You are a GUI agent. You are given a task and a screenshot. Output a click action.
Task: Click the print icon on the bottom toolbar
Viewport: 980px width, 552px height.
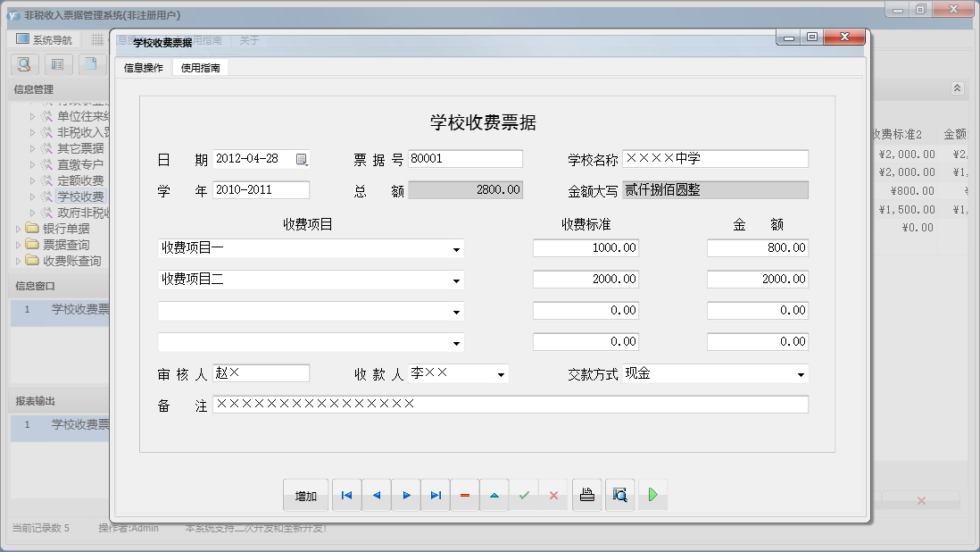586,494
